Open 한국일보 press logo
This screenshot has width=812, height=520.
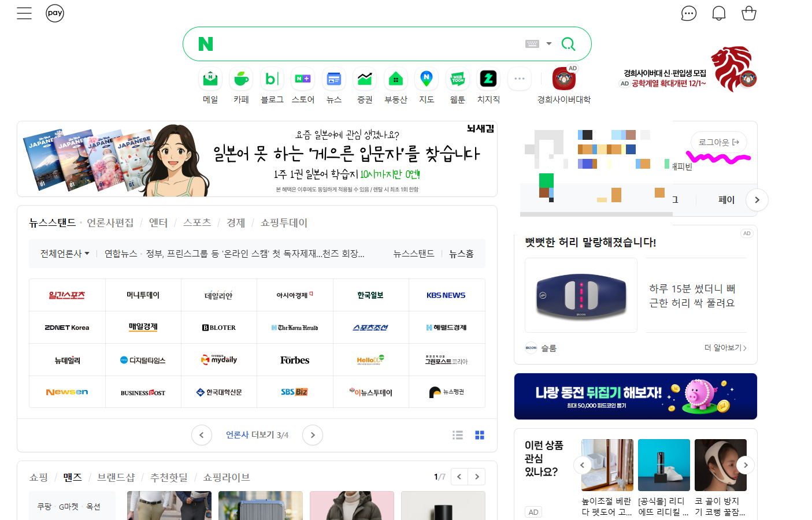370,295
